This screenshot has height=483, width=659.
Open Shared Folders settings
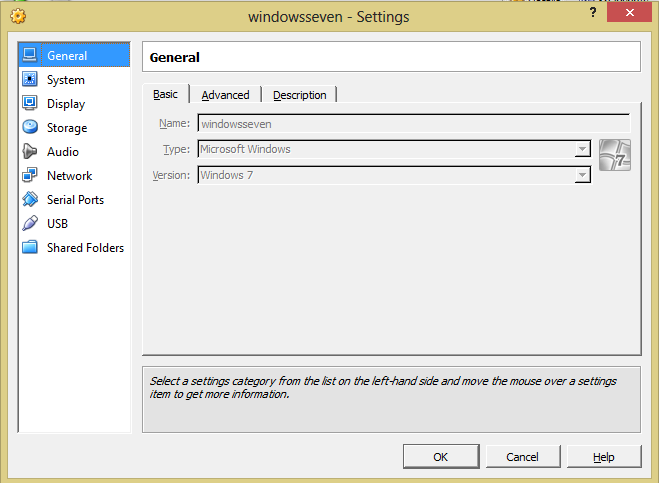[74, 248]
